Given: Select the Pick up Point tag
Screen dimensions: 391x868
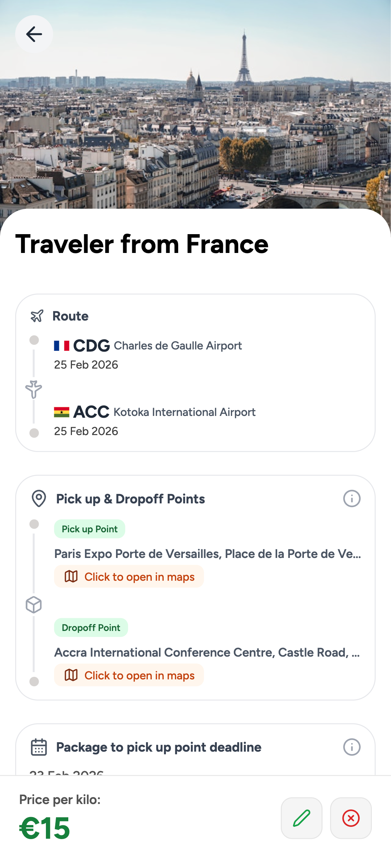Looking at the screenshot, I should click(90, 529).
